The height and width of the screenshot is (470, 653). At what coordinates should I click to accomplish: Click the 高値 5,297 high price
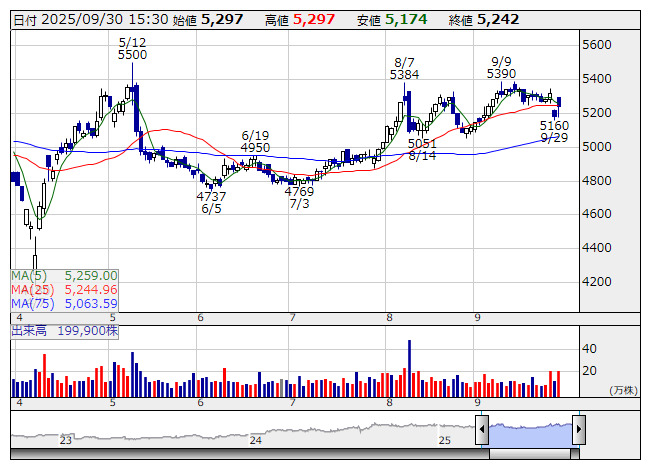click(x=300, y=20)
